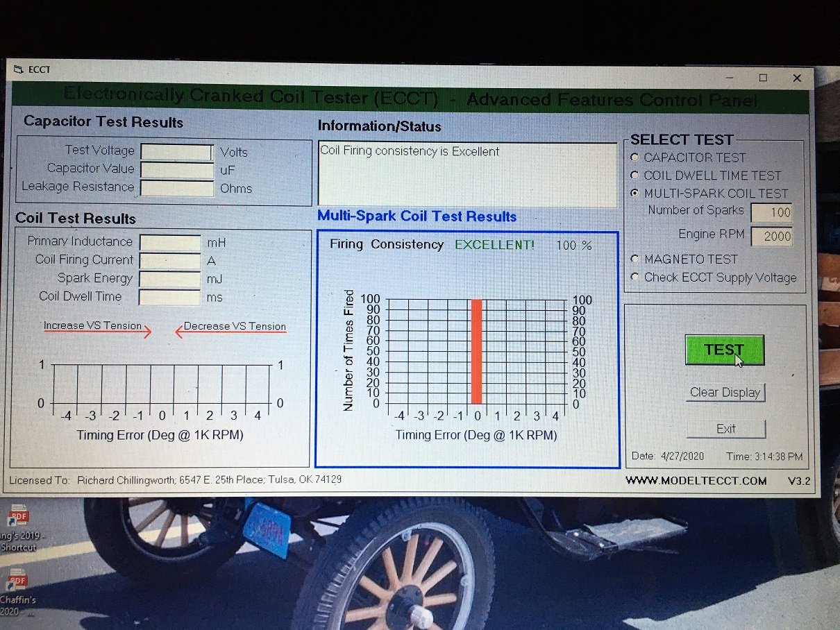Click inside the Information/Status text box

(467, 173)
